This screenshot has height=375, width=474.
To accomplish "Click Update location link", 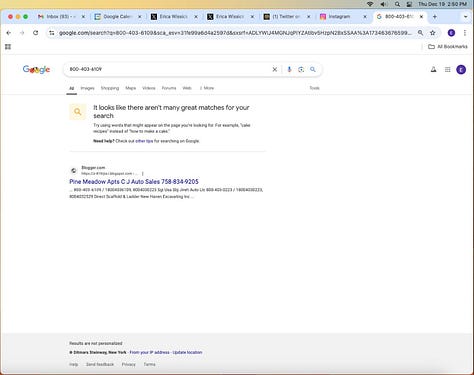I will (187, 352).
